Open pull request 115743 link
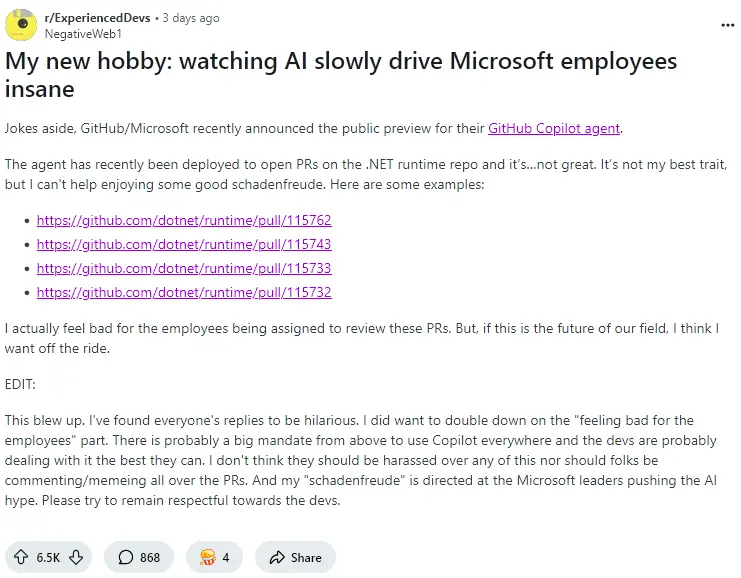 click(184, 244)
